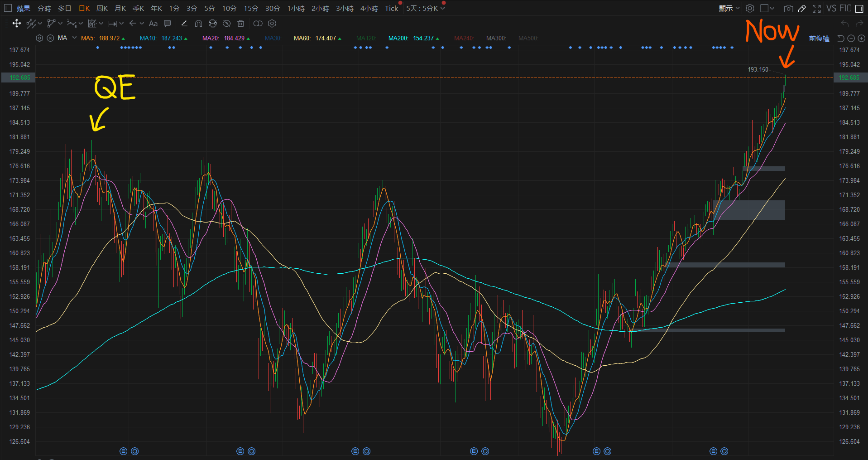
Task: Enable the magnet snap tool
Action: coord(198,24)
